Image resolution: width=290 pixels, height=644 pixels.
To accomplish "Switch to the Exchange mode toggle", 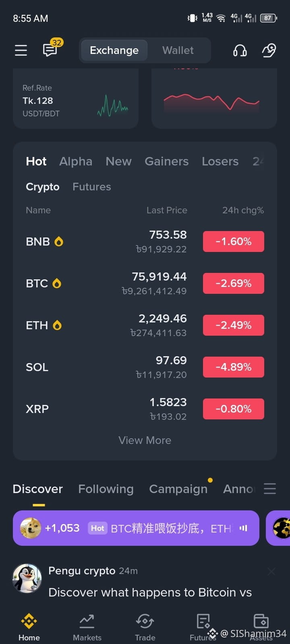I will point(114,50).
